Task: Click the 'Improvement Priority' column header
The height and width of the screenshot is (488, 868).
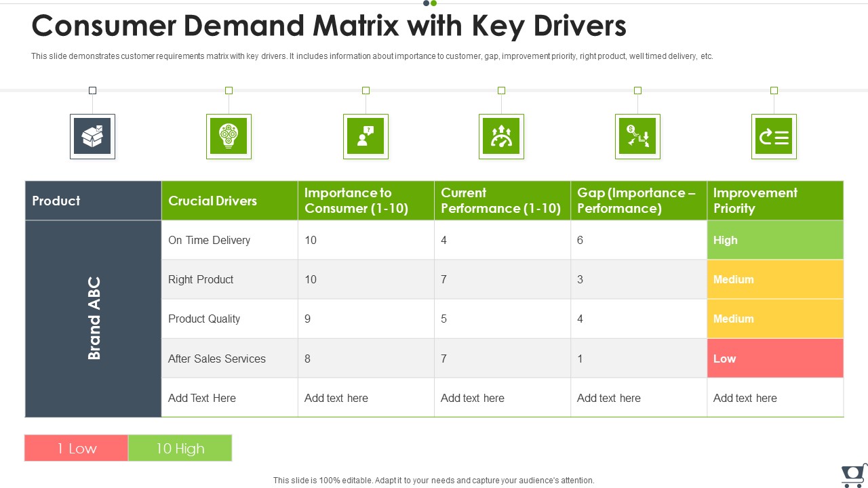Action: [x=775, y=201]
